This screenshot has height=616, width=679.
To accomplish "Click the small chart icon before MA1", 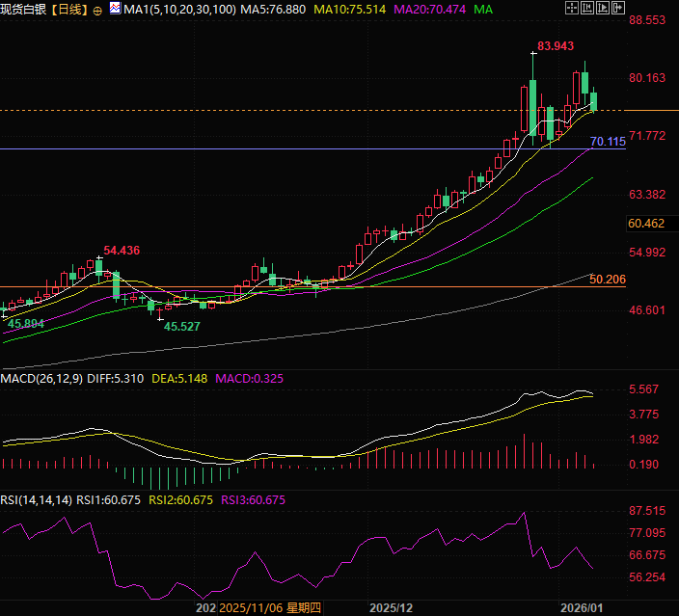I will coord(114,10).
